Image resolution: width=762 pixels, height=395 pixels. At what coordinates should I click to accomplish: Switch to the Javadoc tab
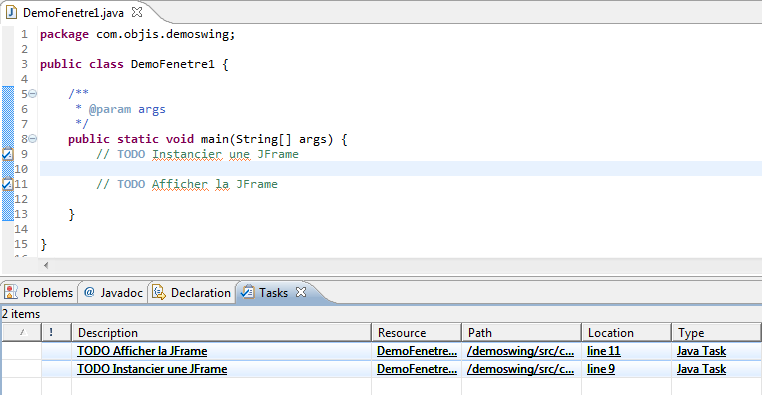(114, 293)
